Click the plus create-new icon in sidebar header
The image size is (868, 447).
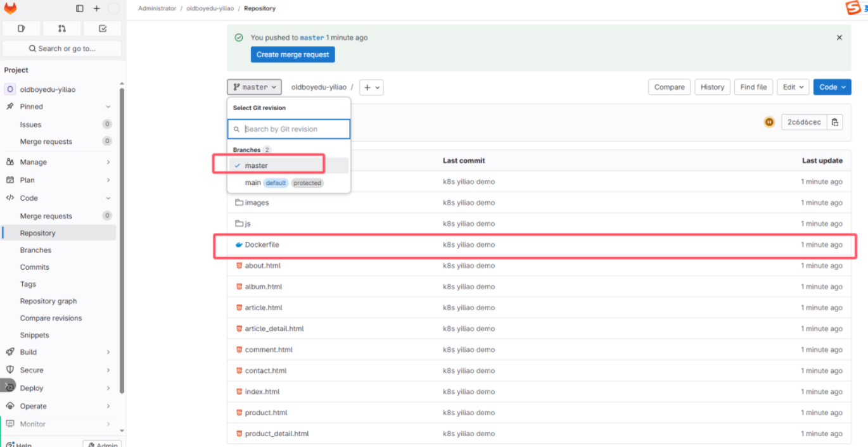(96, 9)
